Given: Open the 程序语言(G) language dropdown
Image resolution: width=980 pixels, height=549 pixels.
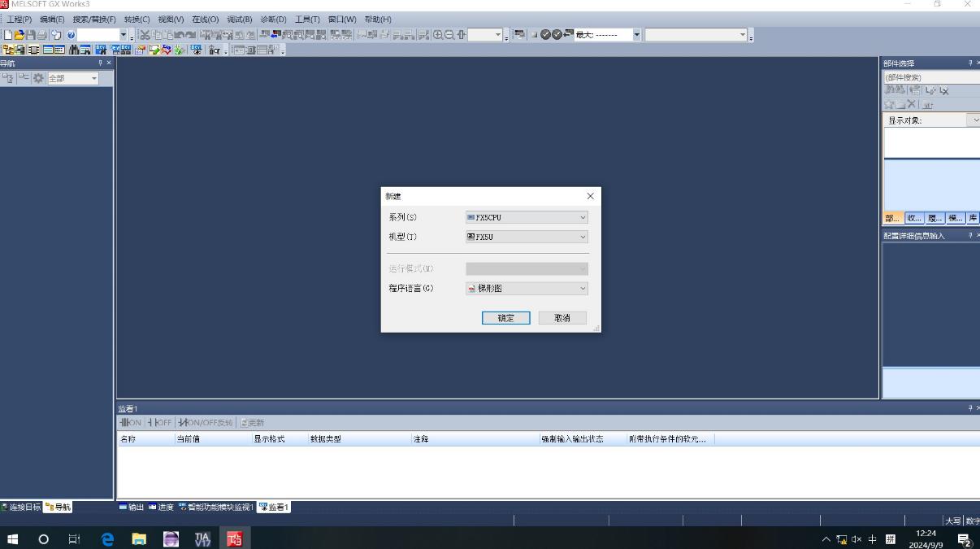Looking at the screenshot, I should (x=527, y=288).
